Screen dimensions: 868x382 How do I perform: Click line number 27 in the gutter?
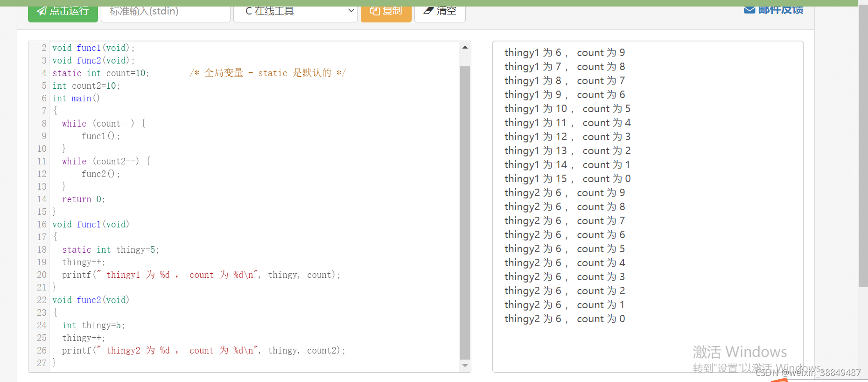click(x=42, y=363)
